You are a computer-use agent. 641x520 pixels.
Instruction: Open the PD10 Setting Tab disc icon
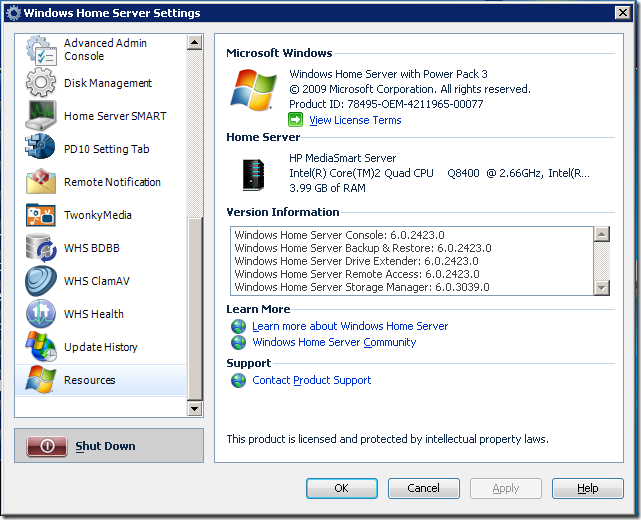40,146
